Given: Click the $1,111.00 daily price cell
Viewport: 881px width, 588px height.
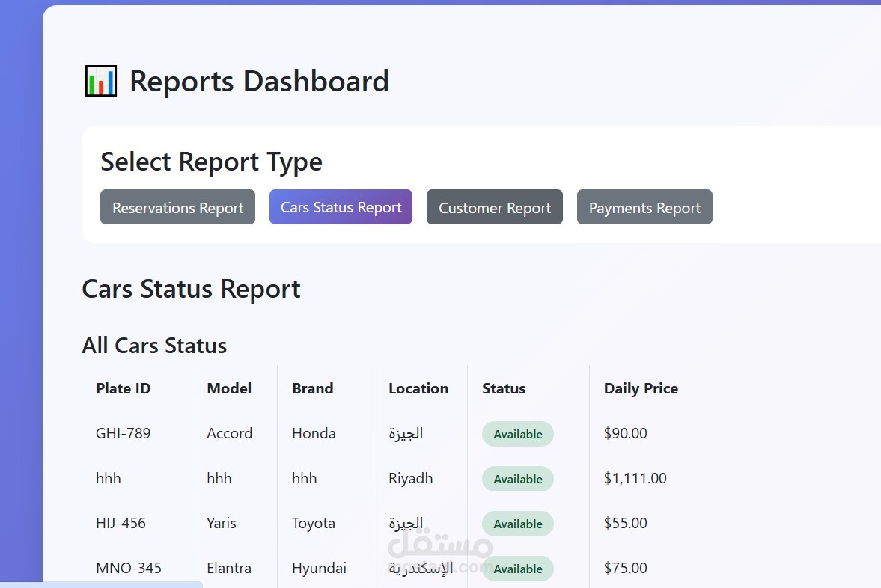Looking at the screenshot, I should [635, 478].
